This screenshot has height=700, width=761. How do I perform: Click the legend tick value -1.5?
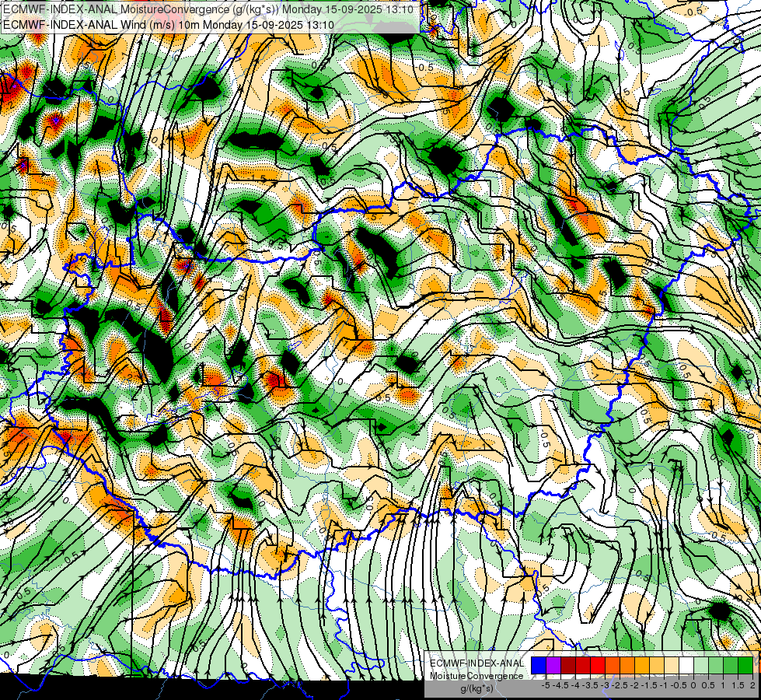point(649,685)
